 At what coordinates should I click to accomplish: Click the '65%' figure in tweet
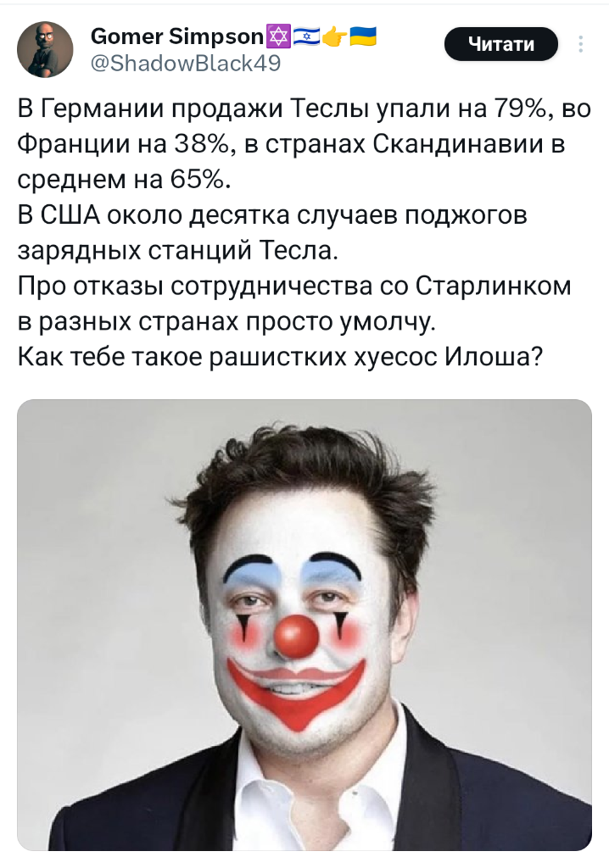pyautogui.click(x=197, y=179)
